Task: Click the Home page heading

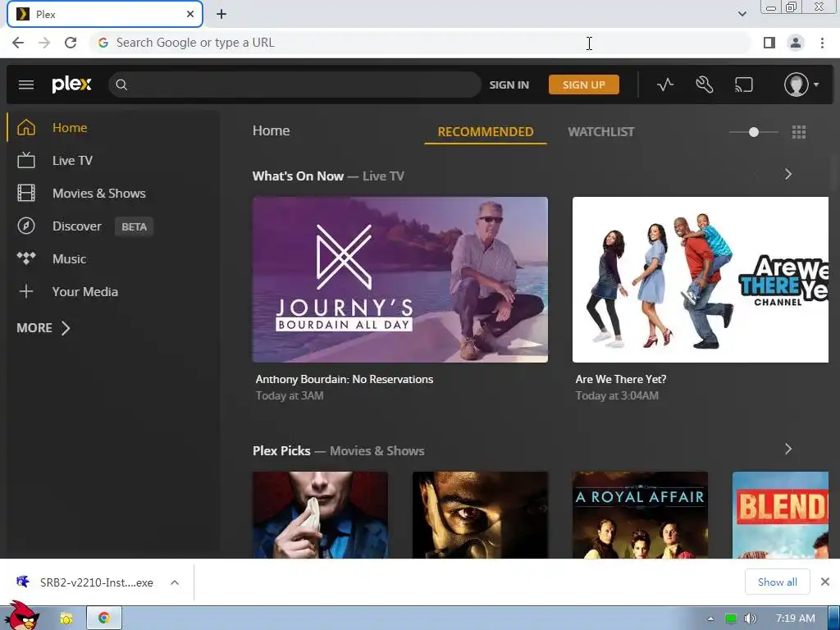Action: coord(271,130)
